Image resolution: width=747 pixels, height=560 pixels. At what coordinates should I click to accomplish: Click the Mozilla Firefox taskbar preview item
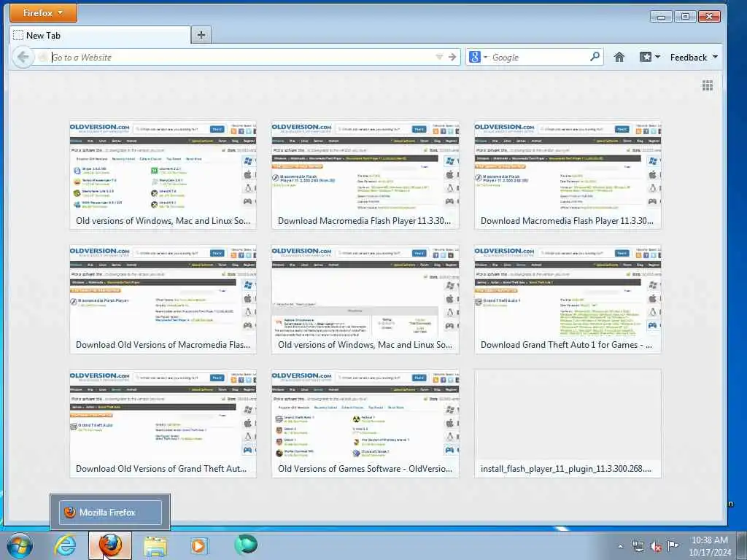pyautogui.click(x=110, y=513)
